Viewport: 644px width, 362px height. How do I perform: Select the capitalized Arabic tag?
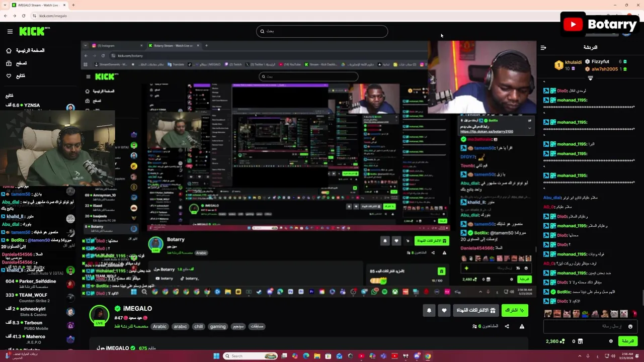click(159, 326)
